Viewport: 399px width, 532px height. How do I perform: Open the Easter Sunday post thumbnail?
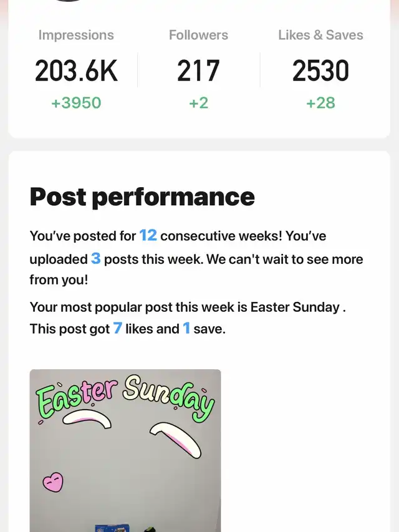pyautogui.click(x=125, y=450)
